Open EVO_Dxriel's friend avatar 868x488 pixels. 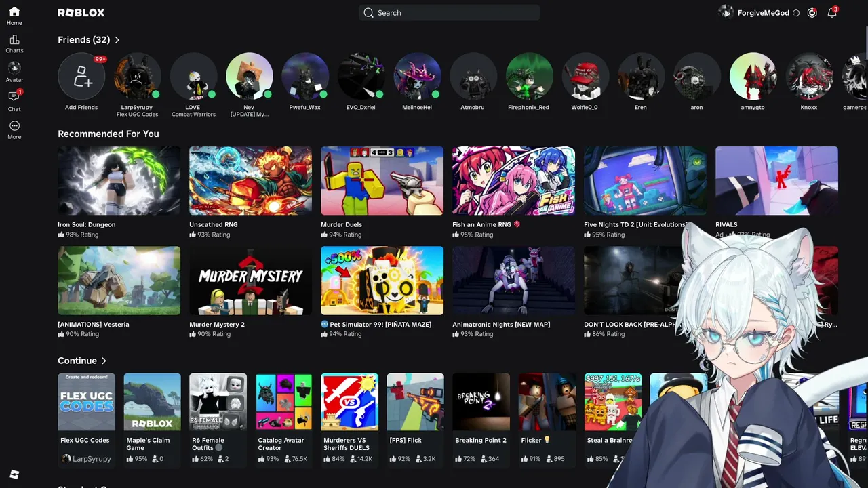coord(361,76)
